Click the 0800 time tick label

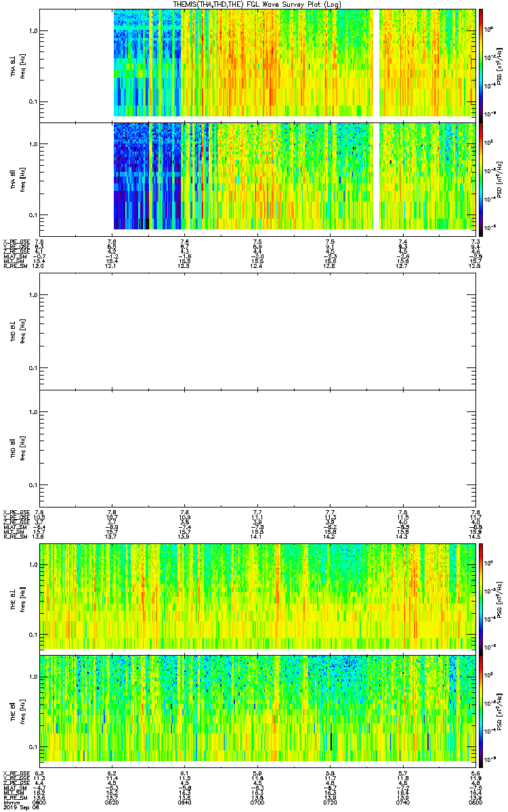[x=475, y=801]
